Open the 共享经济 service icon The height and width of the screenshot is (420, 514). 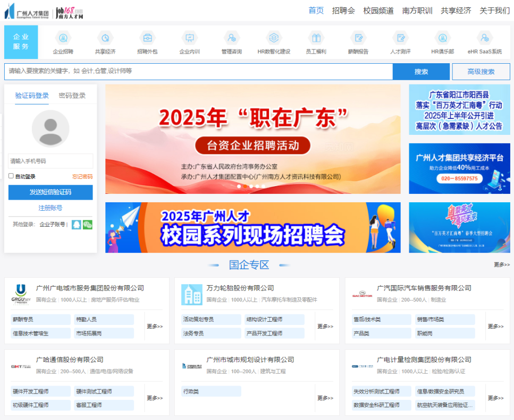click(x=105, y=38)
